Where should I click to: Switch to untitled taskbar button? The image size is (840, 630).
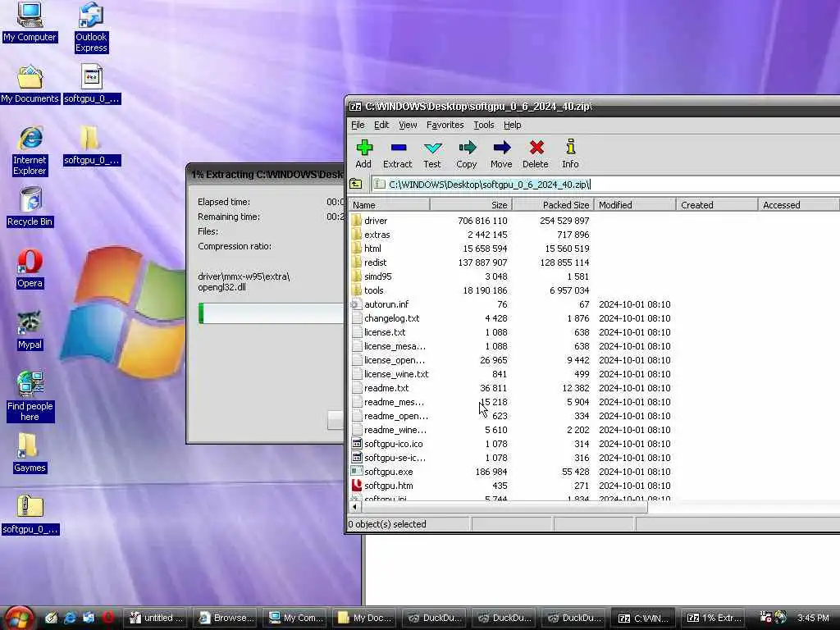tap(156, 619)
